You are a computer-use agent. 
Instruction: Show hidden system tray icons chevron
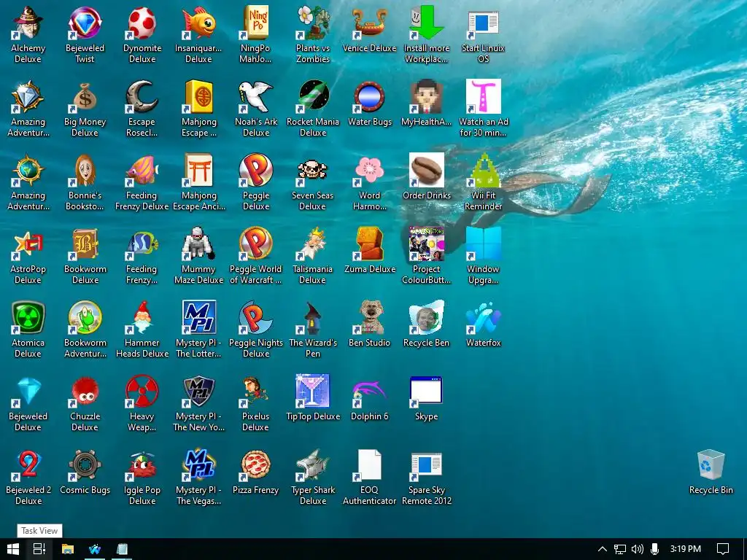(602, 549)
